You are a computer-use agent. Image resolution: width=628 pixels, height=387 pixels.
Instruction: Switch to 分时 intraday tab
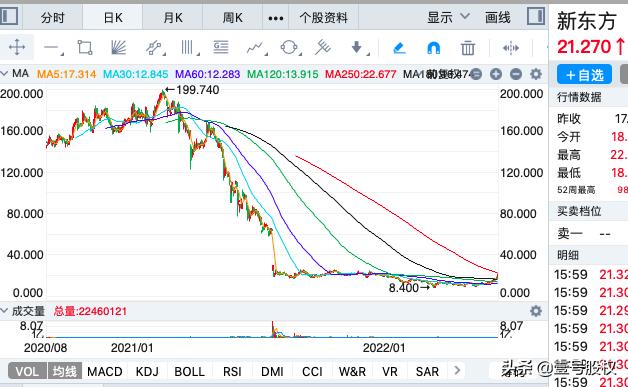pyautogui.click(x=52, y=18)
